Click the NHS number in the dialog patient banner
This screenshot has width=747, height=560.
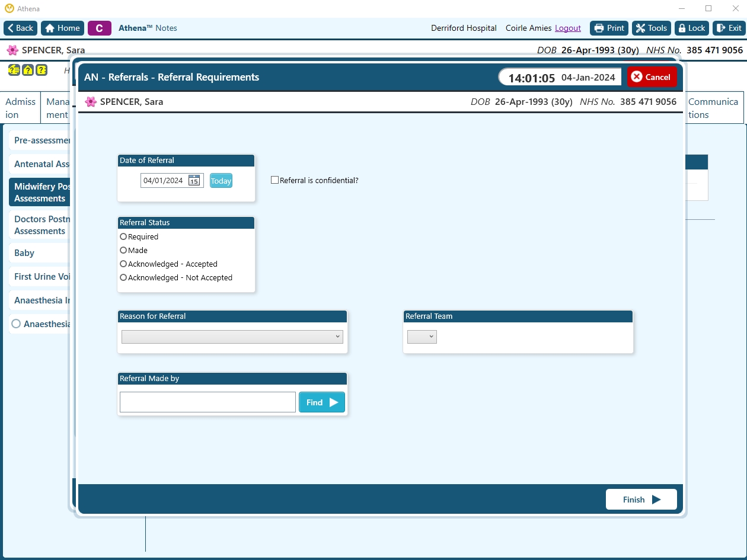tap(648, 102)
